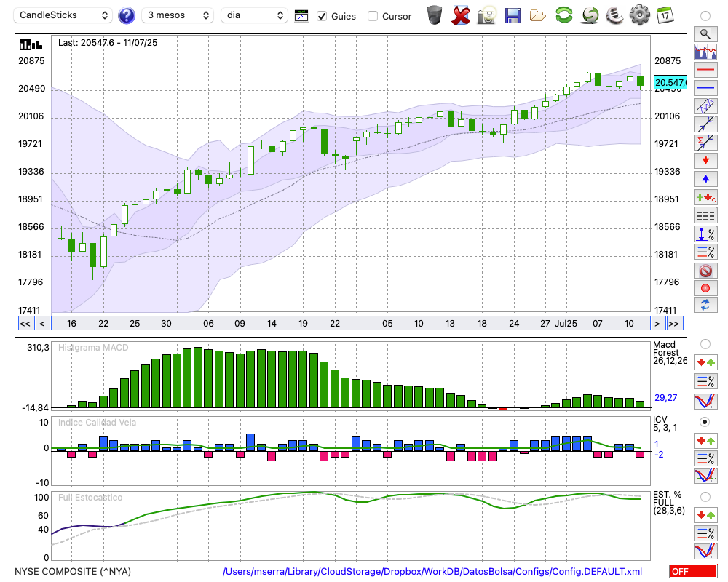
Task: Select the sigma trend line tool
Action: click(705, 143)
